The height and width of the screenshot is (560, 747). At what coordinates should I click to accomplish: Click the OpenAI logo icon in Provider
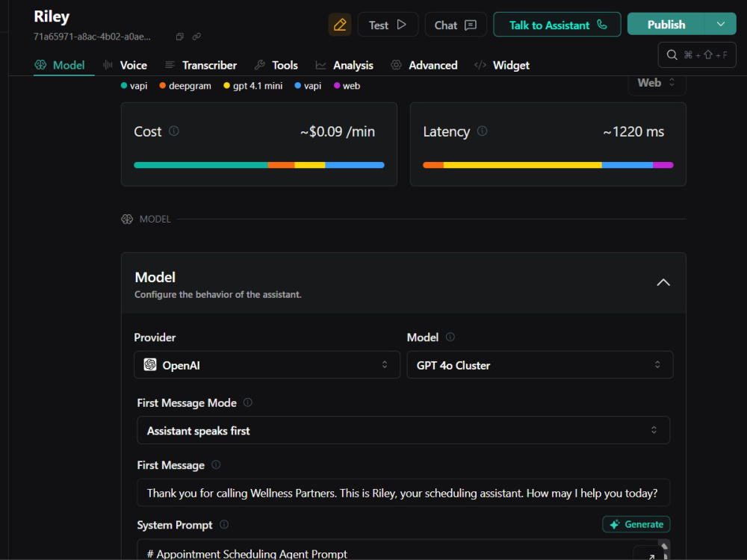click(x=150, y=365)
